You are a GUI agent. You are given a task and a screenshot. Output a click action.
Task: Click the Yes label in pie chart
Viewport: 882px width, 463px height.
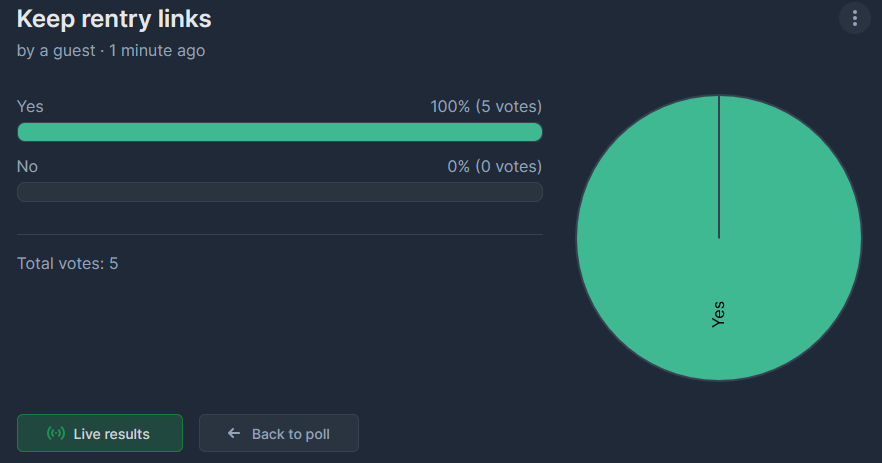718,314
